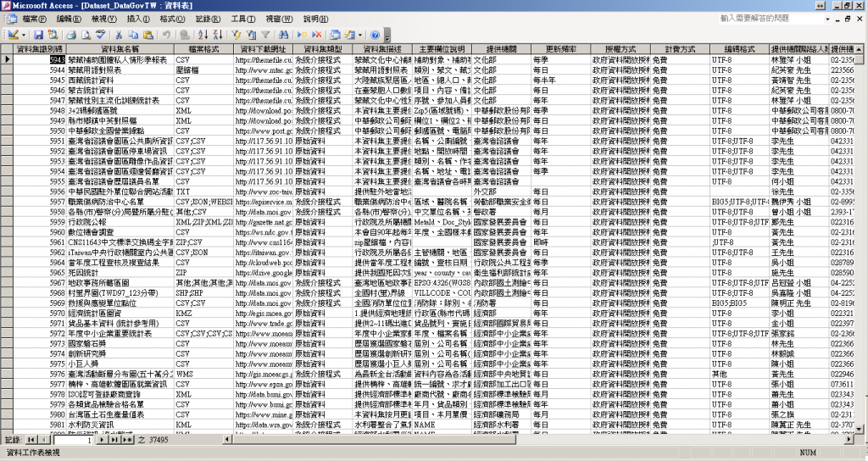
Task: Sort ascending with the A-Z icon
Action: tap(203, 35)
